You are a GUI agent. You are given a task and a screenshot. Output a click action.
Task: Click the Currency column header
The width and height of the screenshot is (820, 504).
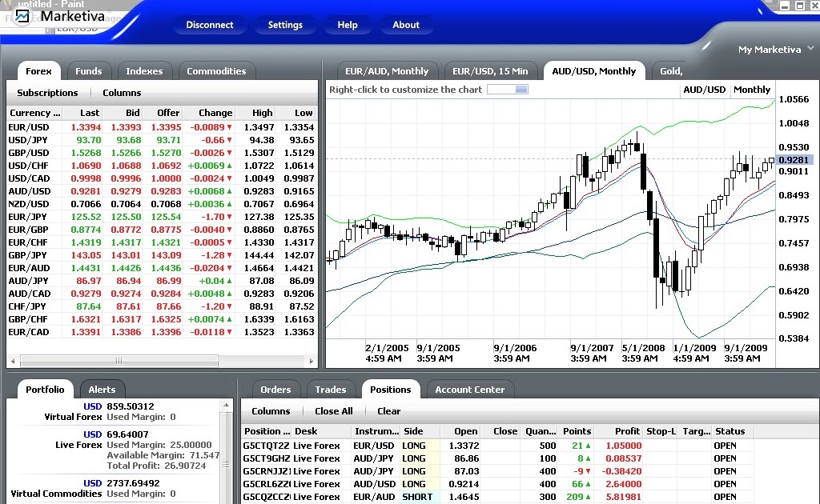tap(34, 113)
